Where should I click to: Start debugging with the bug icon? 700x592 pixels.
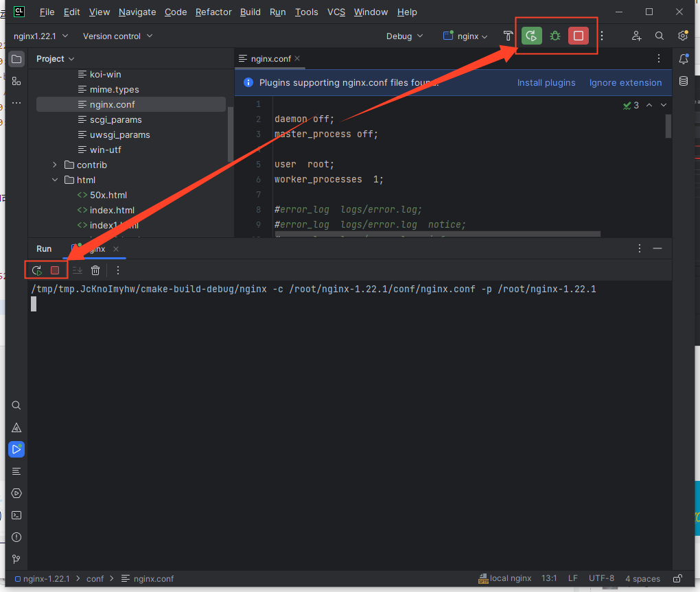click(x=555, y=36)
